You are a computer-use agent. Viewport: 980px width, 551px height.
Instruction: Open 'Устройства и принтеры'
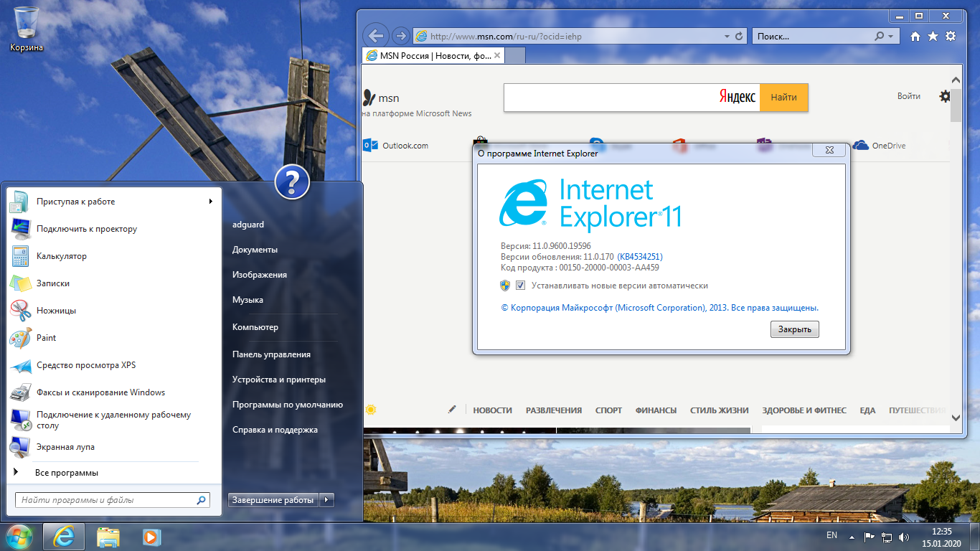point(279,380)
